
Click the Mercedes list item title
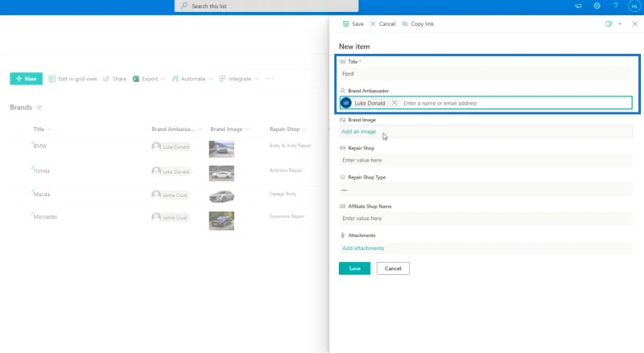(x=45, y=217)
